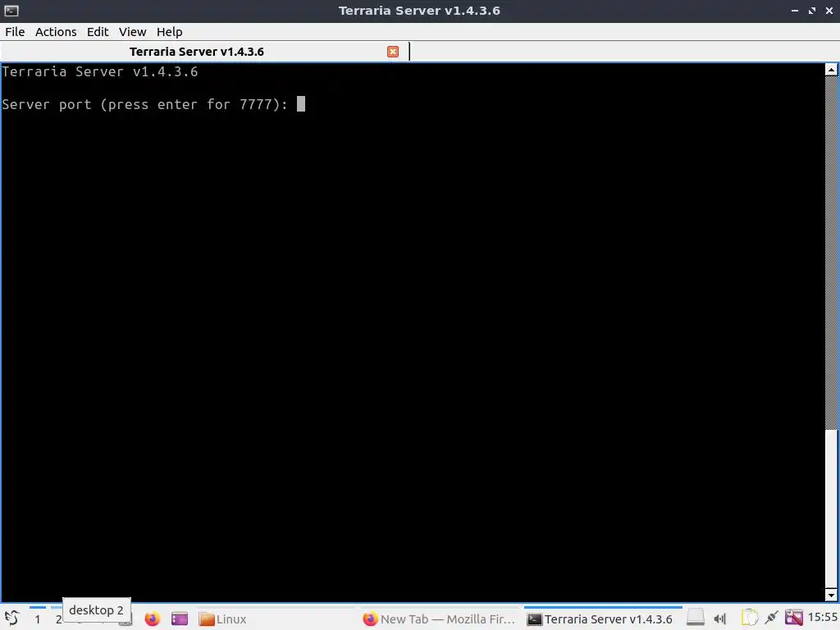Switch to desktop 1 in the pager
This screenshot has width=840, height=630.
[x=38, y=619]
